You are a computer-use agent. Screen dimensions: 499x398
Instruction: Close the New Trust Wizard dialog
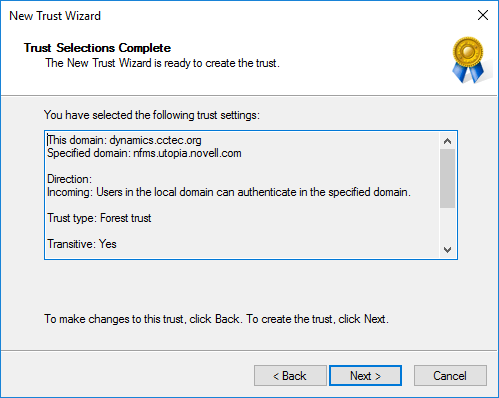point(483,15)
